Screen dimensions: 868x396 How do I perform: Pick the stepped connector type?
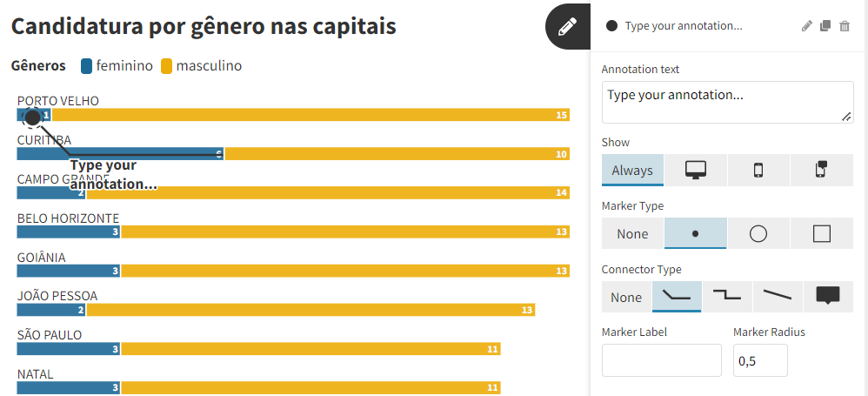tap(727, 297)
